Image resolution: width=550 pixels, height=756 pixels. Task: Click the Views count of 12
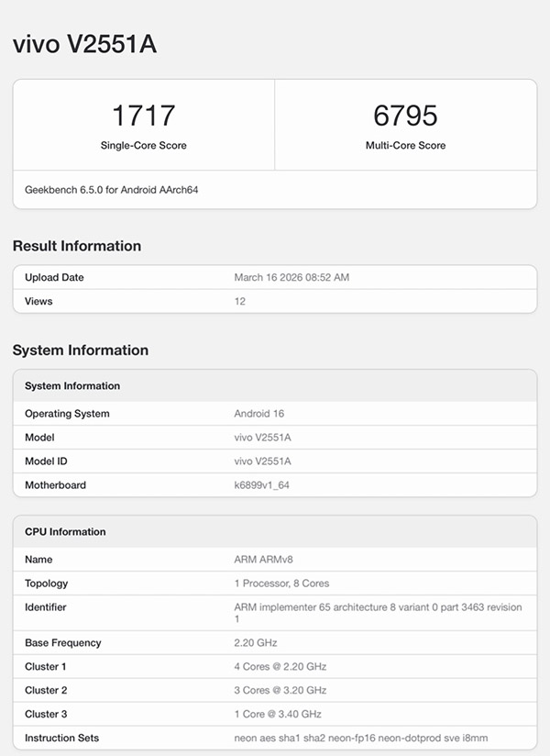240,301
